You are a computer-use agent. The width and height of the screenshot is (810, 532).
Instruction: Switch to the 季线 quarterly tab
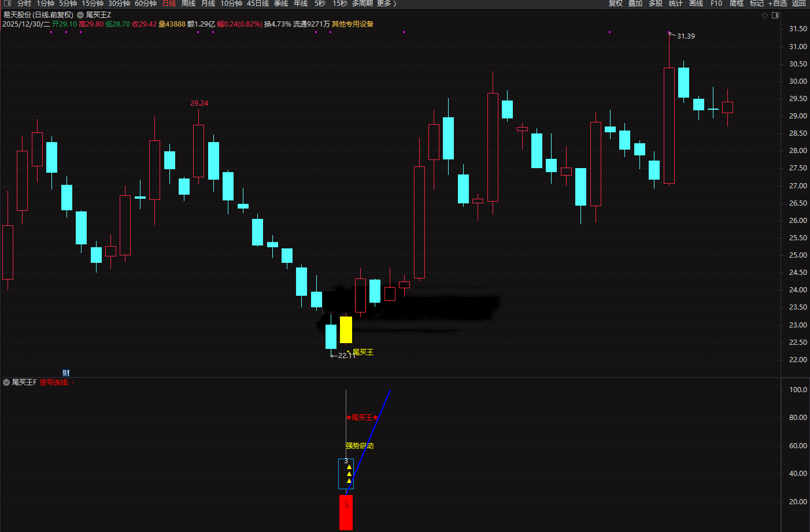281,3
